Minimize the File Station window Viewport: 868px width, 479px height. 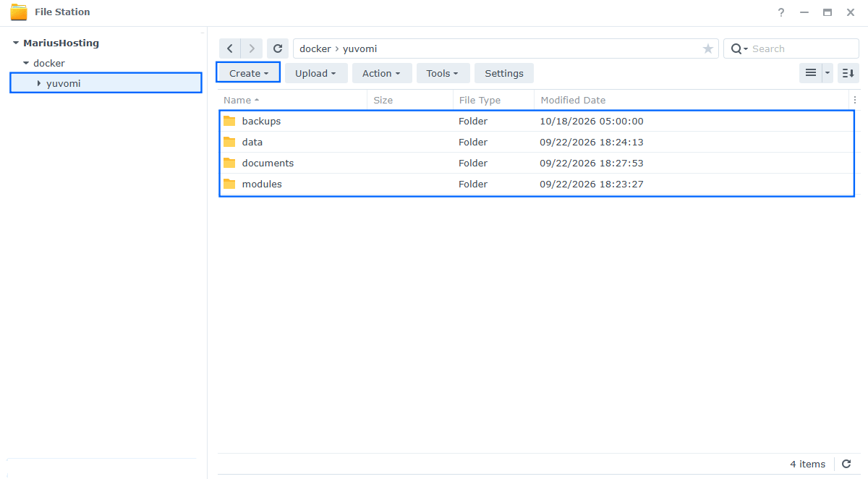[x=804, y=12]
